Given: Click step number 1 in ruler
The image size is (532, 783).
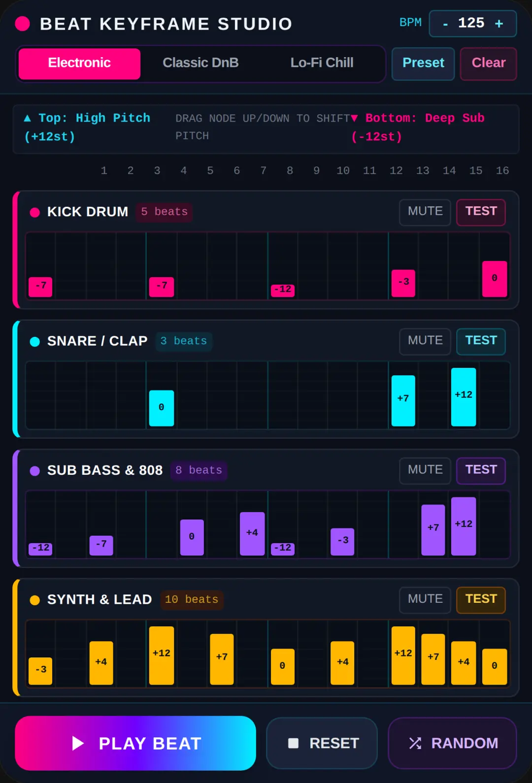Looking at the screenshot, I should [104, 171].
